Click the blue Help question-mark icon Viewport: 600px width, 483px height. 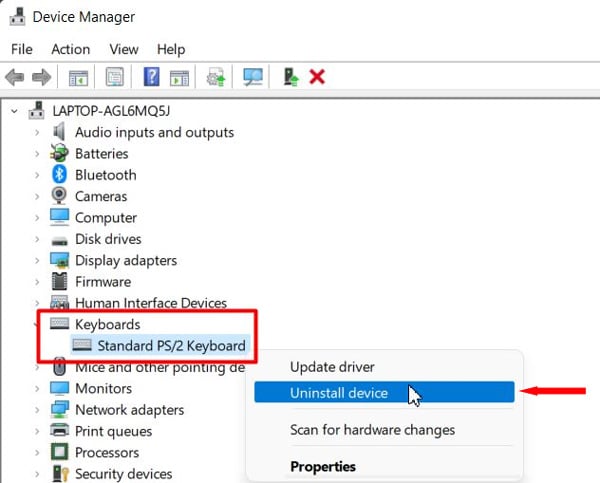(152, 77)
